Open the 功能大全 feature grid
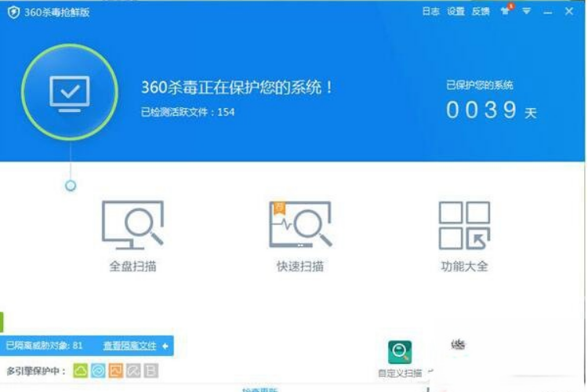 coord(464,235)
